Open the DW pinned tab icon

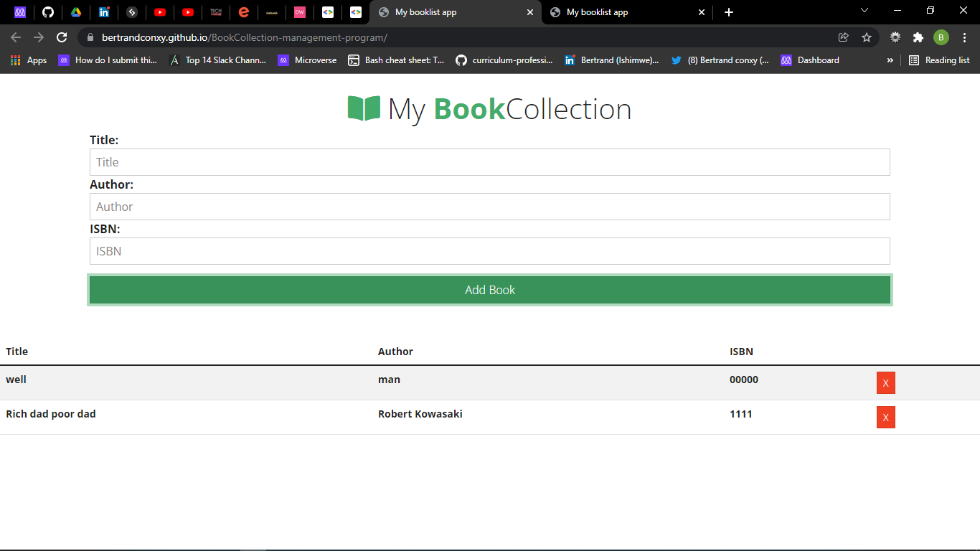(299, 12)
